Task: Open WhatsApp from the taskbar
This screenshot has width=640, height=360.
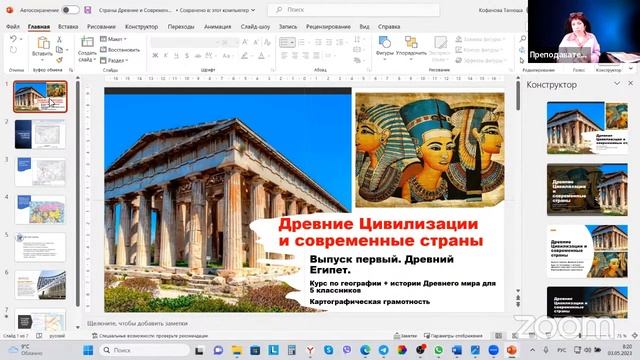Action: click(x=438, y=350)
